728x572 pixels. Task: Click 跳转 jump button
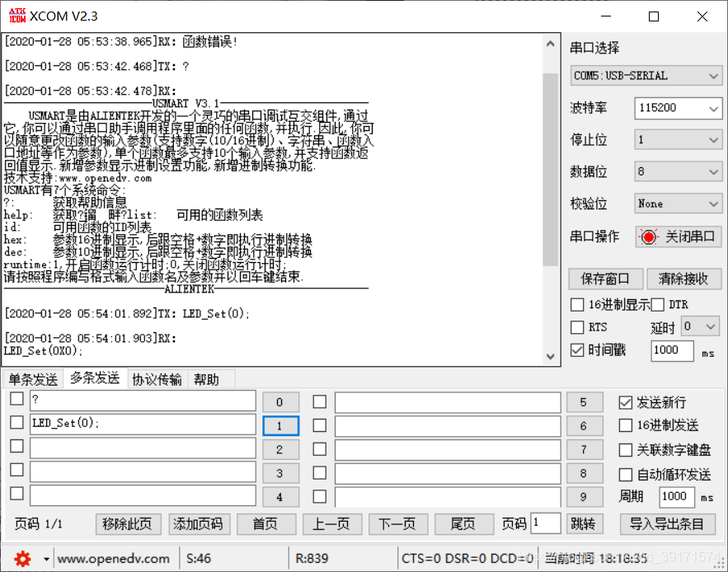tap(585, 525)
